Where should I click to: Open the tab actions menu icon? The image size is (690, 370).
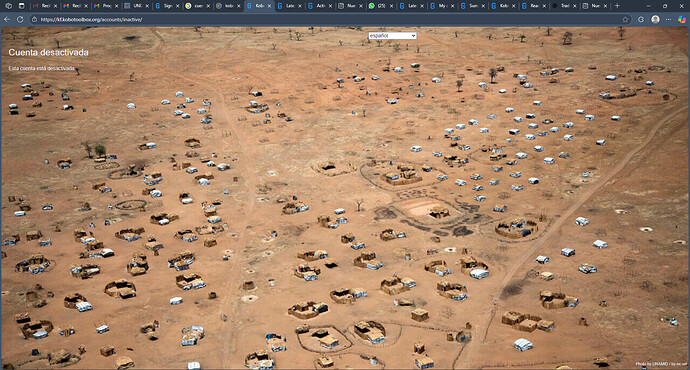click(21, 6)
